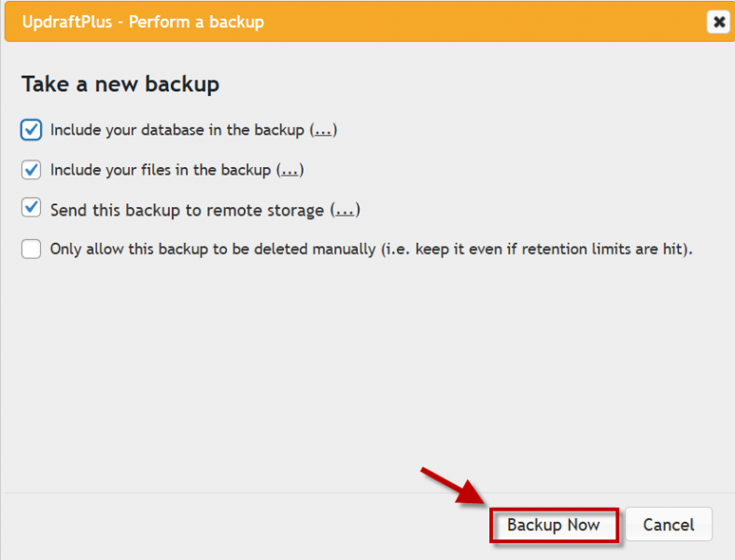Click the 'Send this backup to remote storage' label
The image size is (735, 560).
click(x=187, y=210)
